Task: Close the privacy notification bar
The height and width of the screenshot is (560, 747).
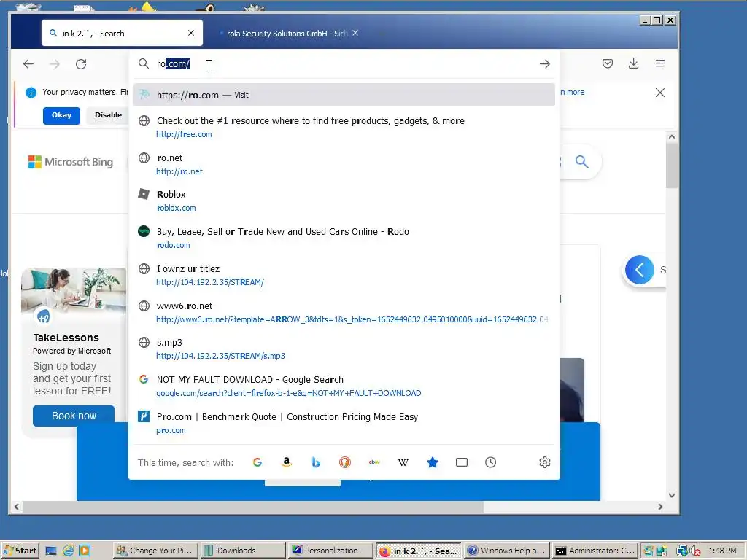Action: pos(659,93)
